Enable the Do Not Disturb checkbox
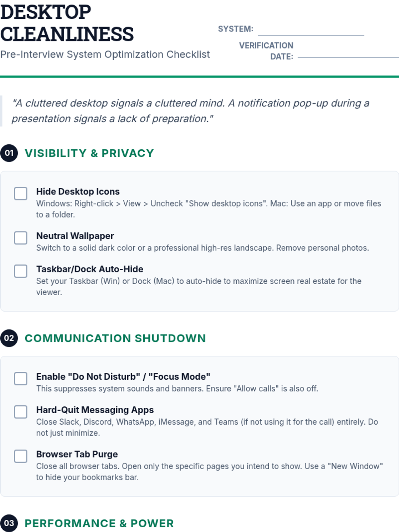399x532 pixels. pyautogui.click(x=21, y=378)
